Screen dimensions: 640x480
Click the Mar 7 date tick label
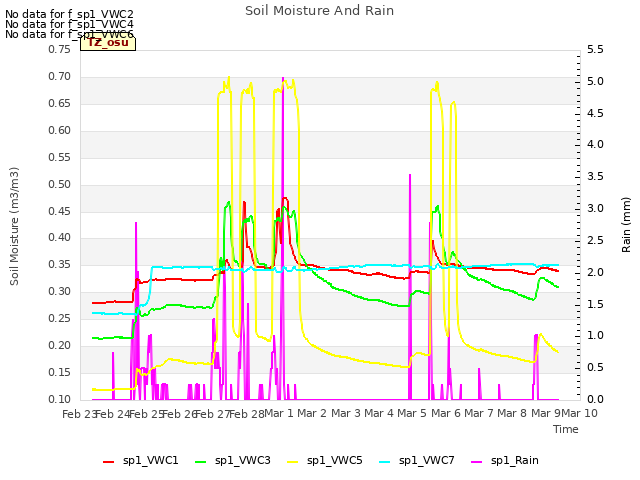[x=479, y=413]
